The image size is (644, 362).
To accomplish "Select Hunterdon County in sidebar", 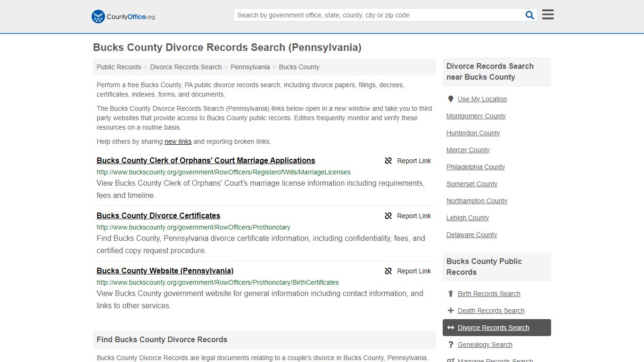I will click(473, 133).
